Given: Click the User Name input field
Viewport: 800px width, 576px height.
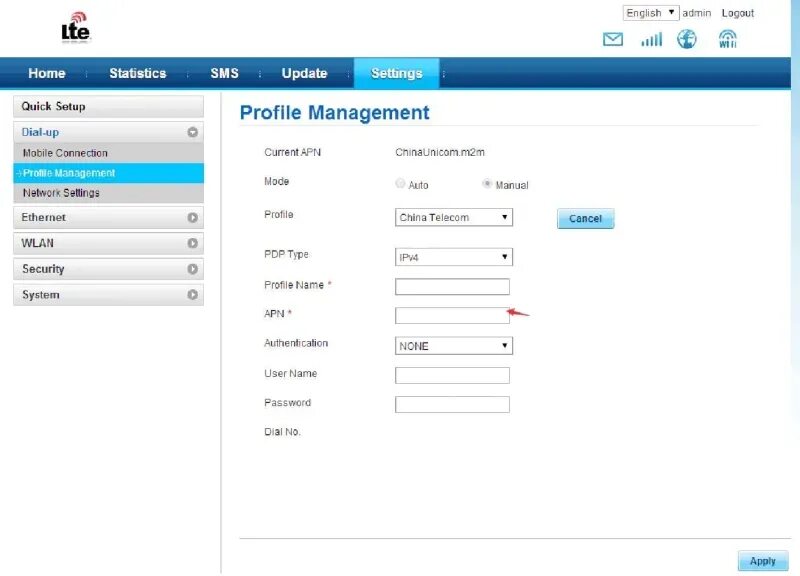Looking at the screenshot, I should [452, 375].
